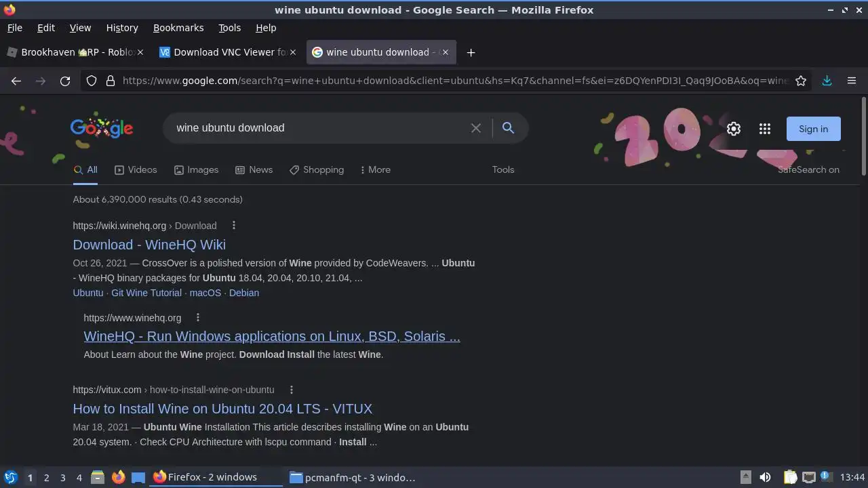Launch file manager from panel quicklaunch

98,477
